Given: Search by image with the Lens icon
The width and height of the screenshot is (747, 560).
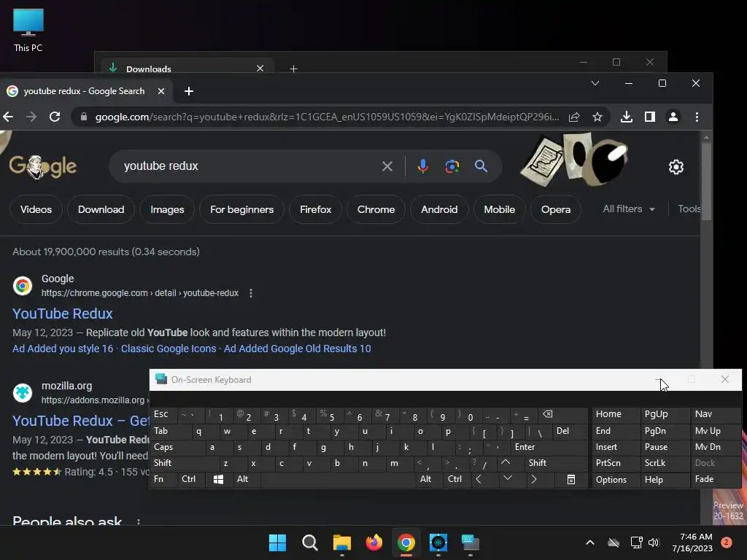Looking at the screenshot, I should point(452,166).
